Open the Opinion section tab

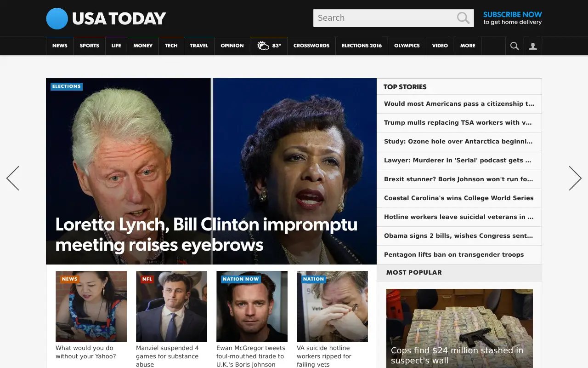coord(232,46)
